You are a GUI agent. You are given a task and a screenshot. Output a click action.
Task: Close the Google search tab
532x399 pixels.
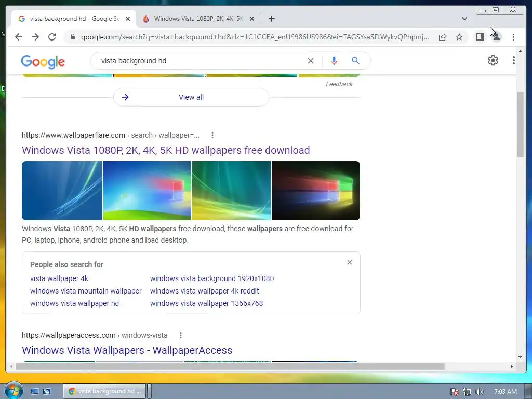[x=128, y=19]
